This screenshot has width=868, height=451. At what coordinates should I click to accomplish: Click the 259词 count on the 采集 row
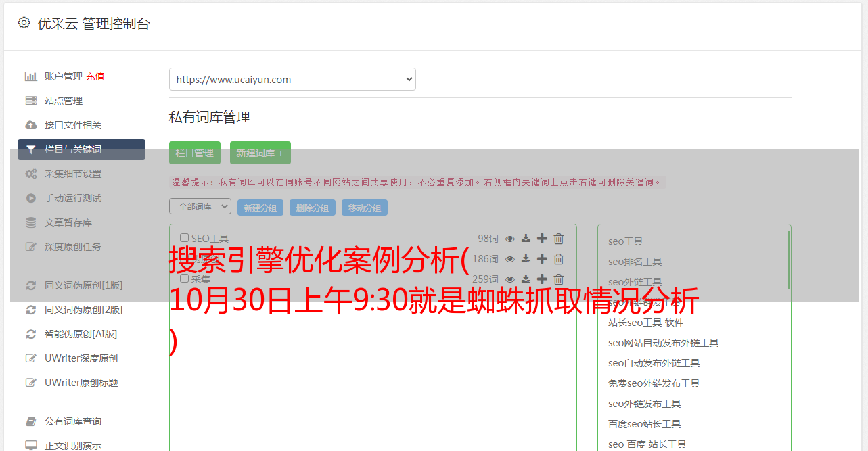(x=485, y=279)
